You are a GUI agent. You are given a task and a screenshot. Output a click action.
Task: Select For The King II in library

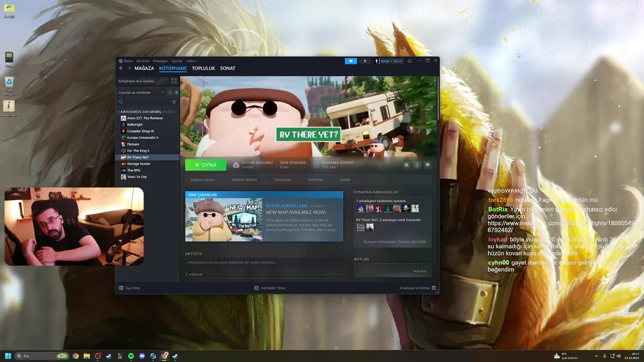pos(138,151)
